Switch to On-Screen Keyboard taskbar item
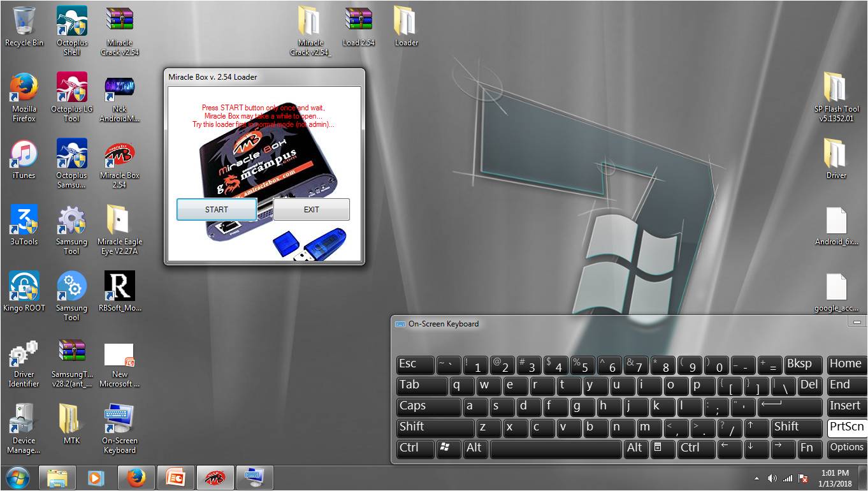The height and width of the screenshot is (491, 868). tap(254, 478)
